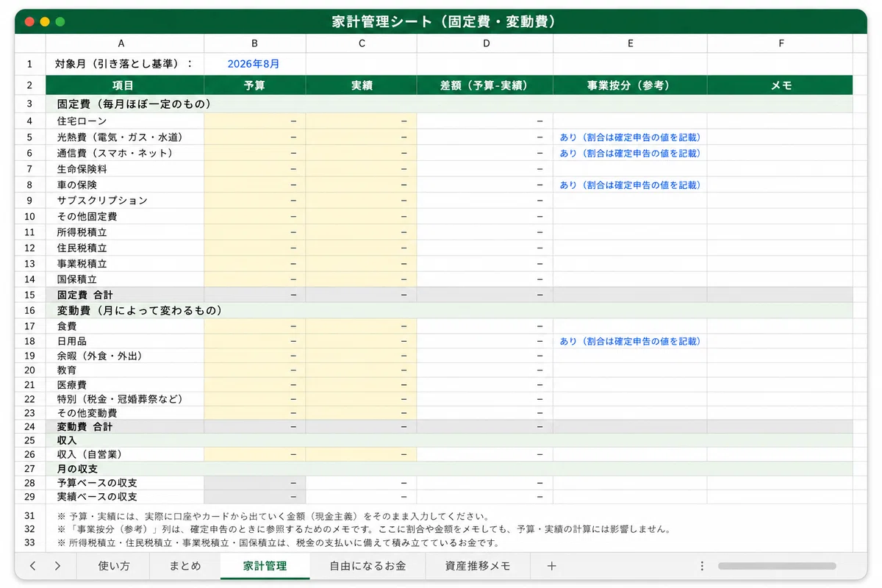Go to next sheet with right chevron
Viewport: 882px width, 588px height.
tap(57, 566)
